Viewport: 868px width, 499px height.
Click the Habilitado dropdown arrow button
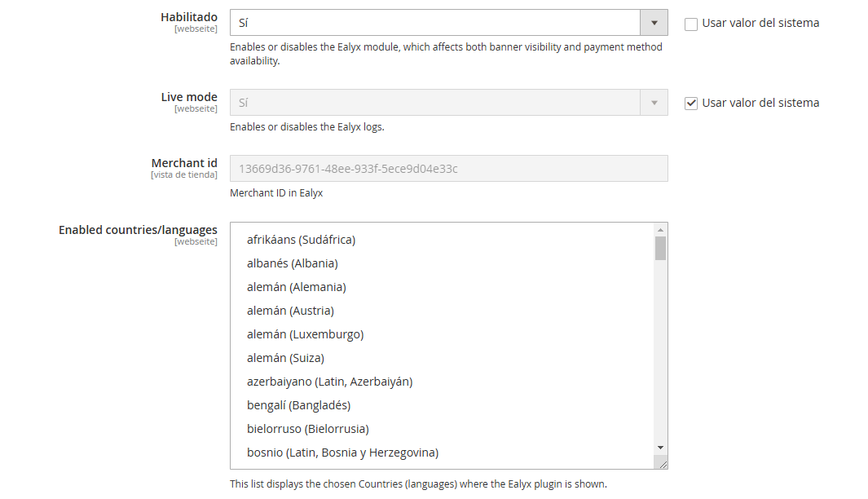(654, 23)
